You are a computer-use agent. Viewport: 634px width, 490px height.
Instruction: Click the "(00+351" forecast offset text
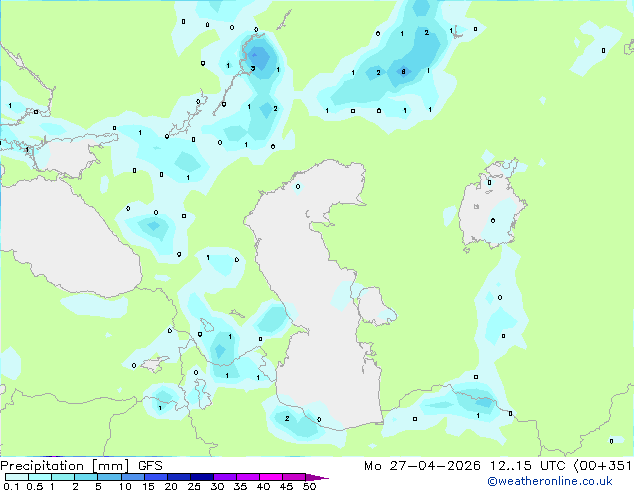tap(603, 466)
